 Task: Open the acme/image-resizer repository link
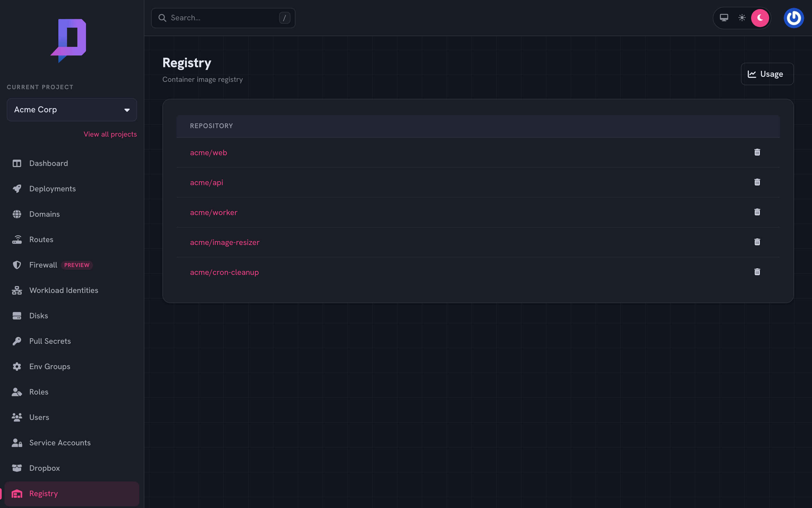tap(224, 242)
